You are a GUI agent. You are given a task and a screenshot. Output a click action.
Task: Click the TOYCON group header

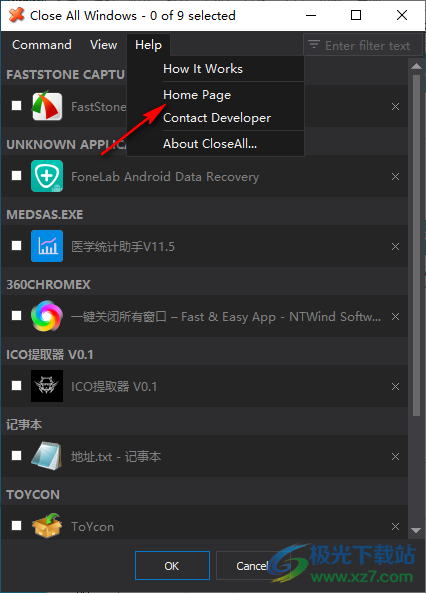pos(33,494)
